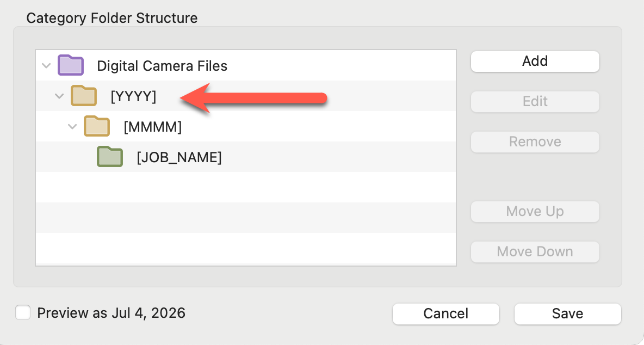Select the Digital Camera Files row label

pyautogui.click(x=162, y=66)
